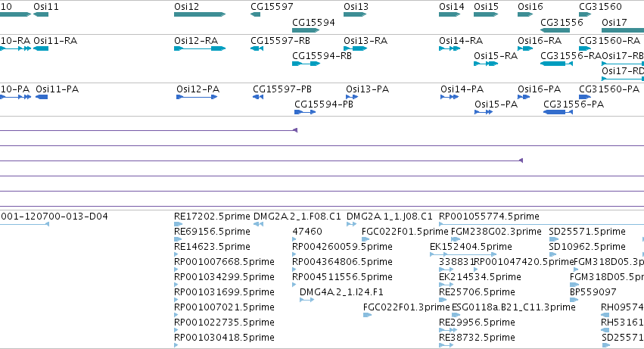The width and height of the screenshot is (644, 349).
Task: Click the lower purple arrowhead above Osi16-PA
Action: [x=521, y=160]
